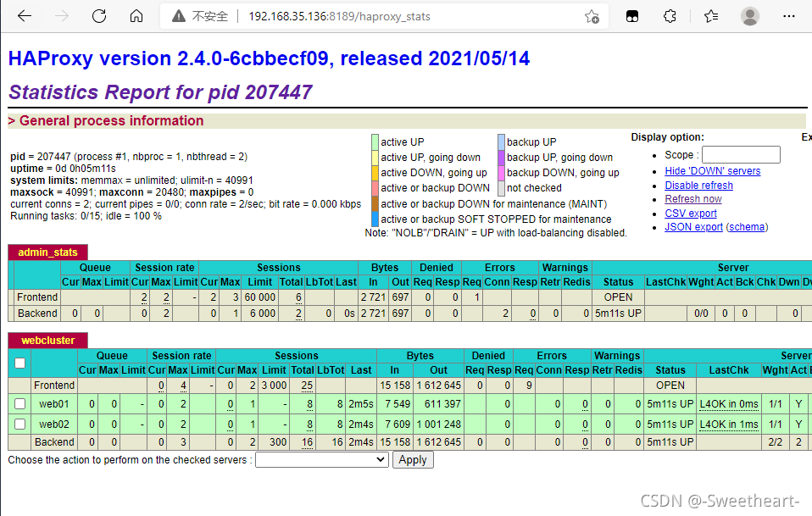The image size is (812, 516).
Task: Open the user profile avatar
Action: tap(749, 16)
